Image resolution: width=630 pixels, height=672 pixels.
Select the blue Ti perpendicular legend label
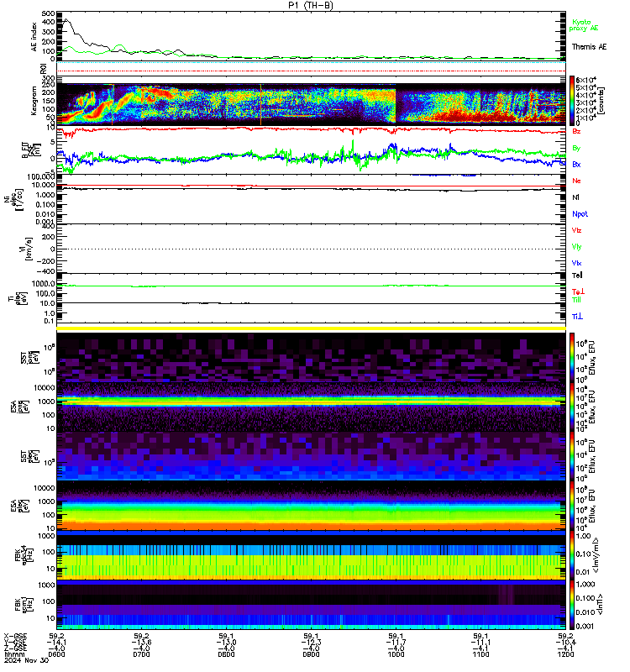[x=577, y=317]
